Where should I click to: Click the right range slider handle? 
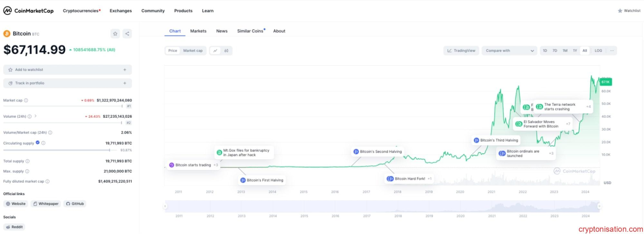[599, 206]
